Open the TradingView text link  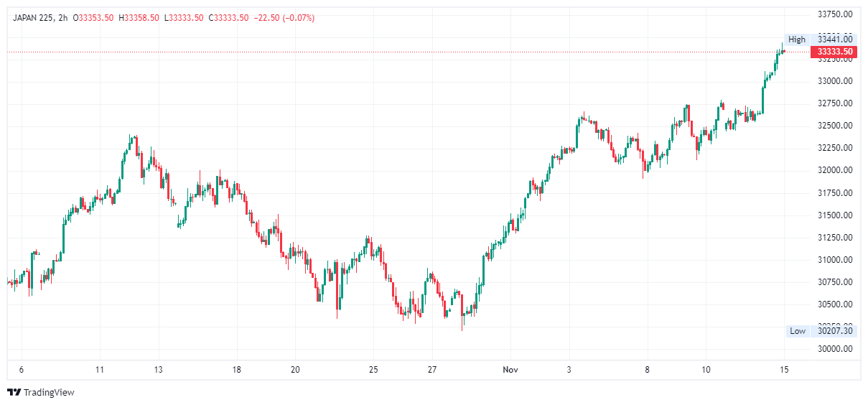click(49, 393)
